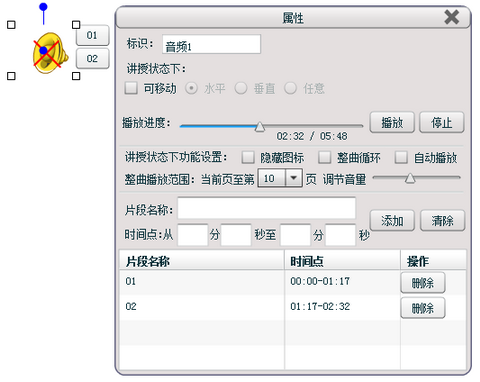Viewport: 480px width, 382px height.
Task: Click the 停止 stop button
Action: click(x=441, y=122)
